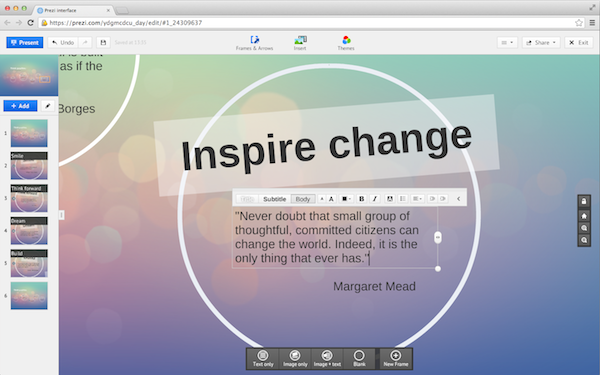Open the text color swatch dropdown
600x375 pixels.
click(x=346, y=199)
